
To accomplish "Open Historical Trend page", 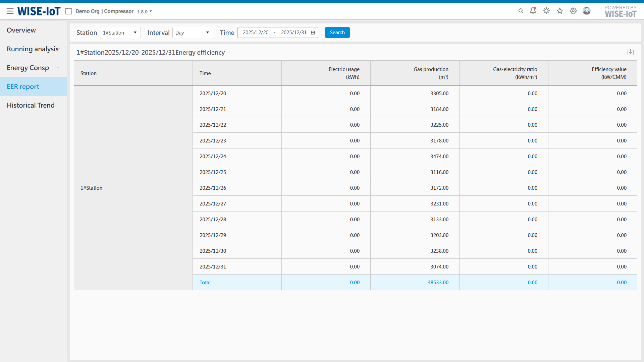I will pyautogui.click(x=31, y=105).
